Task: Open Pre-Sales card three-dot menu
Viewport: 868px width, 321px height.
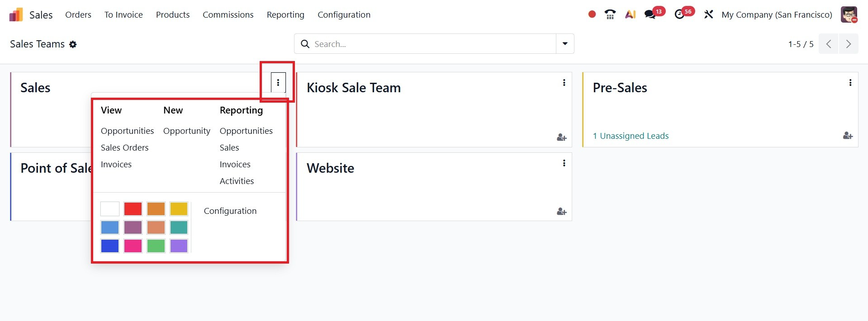Action: [x=850, y=83]
